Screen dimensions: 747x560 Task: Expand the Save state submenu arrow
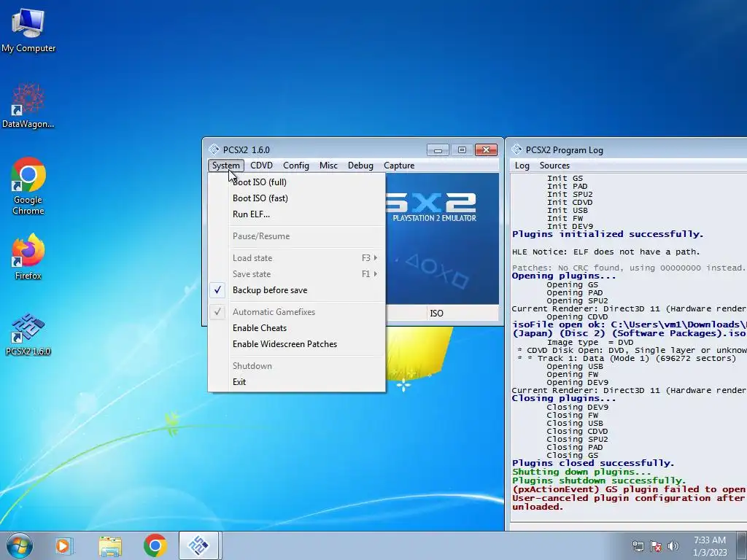(376, 274)
